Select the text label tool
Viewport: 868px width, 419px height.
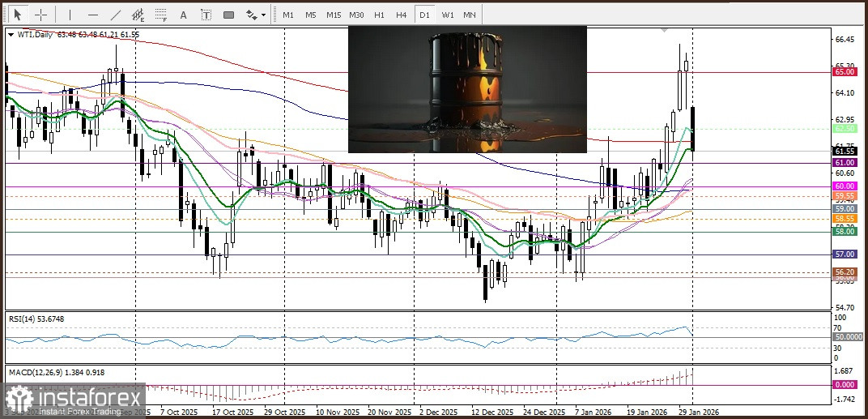coord(206,15)
